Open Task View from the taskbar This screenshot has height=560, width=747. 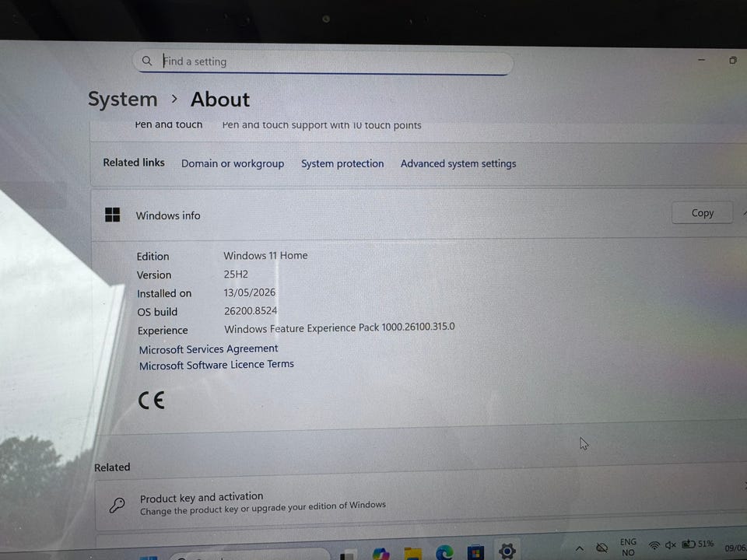point(348,555)
